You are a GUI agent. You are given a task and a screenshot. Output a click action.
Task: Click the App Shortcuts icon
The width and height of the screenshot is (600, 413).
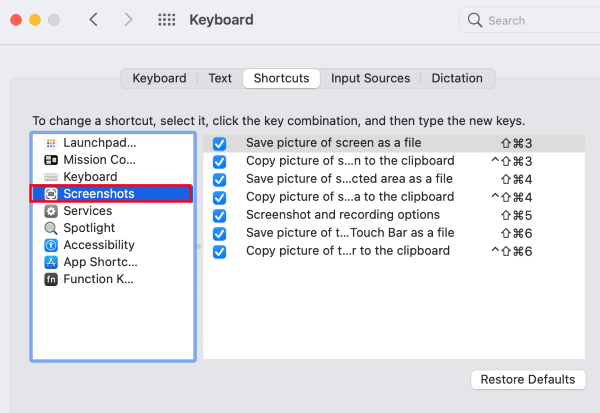tap(52, 262)
